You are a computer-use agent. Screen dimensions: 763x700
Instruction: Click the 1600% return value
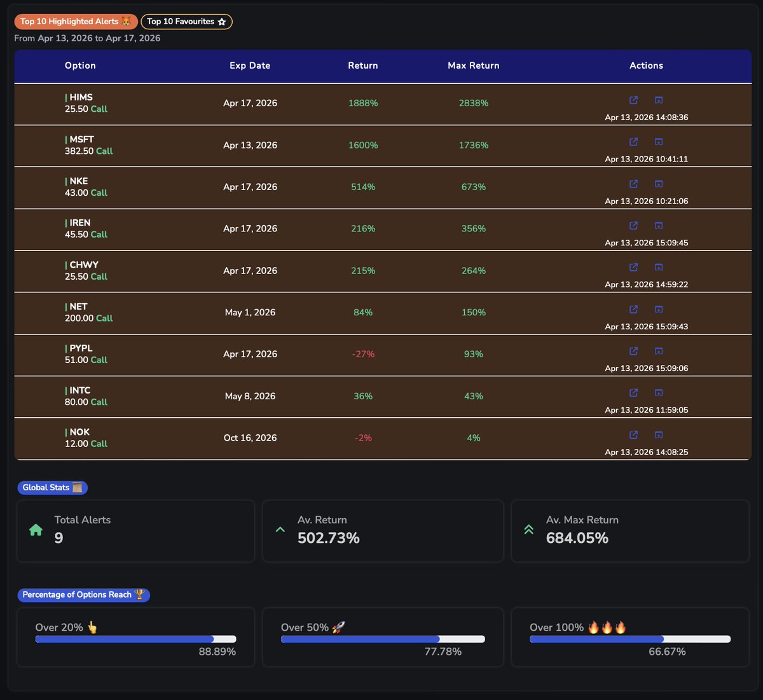tap(363, 145)
